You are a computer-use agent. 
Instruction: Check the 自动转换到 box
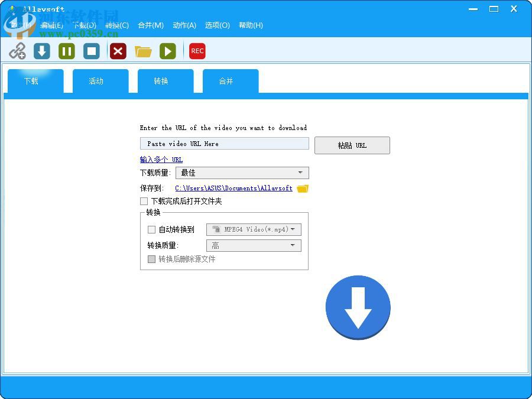coord(151,229)
